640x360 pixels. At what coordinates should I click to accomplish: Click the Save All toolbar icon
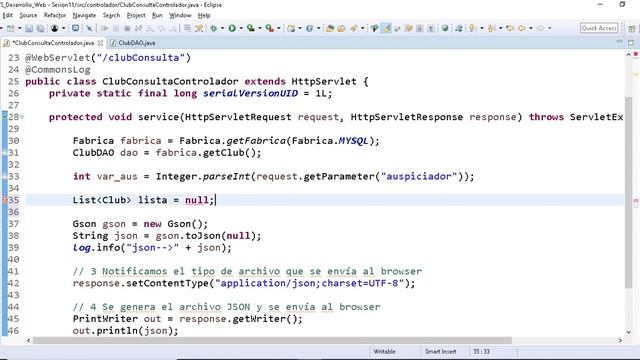[x=41, y=28]
